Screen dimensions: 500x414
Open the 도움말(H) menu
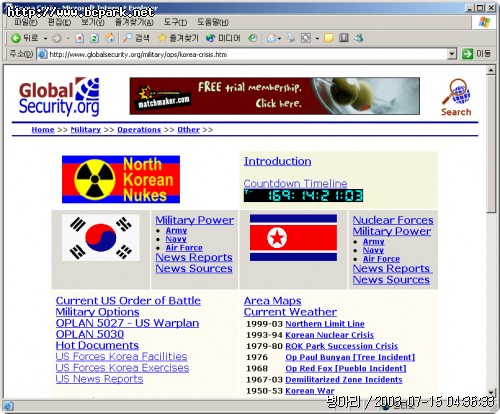(213, 22)
